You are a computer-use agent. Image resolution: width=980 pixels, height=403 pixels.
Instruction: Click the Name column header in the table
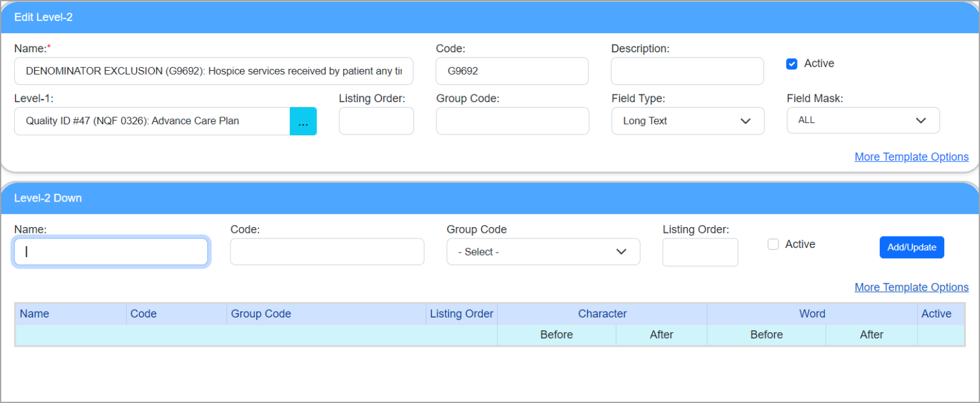pyautogui.click(x=34, y=314)
